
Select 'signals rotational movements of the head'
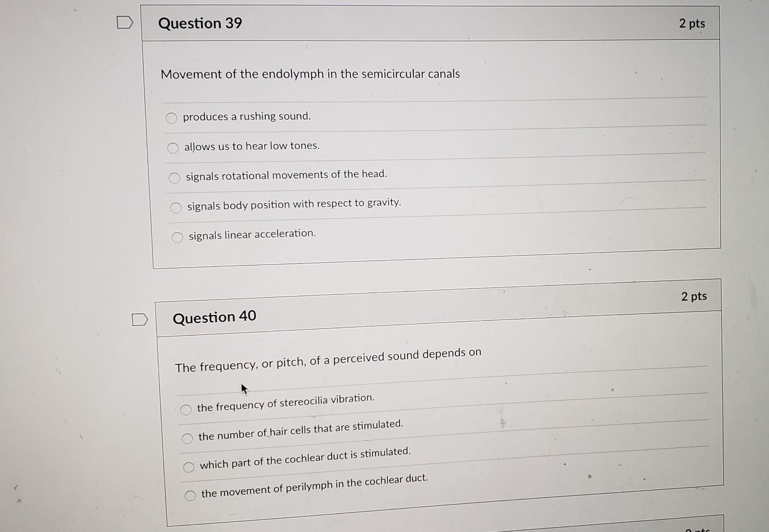point(175,178)
